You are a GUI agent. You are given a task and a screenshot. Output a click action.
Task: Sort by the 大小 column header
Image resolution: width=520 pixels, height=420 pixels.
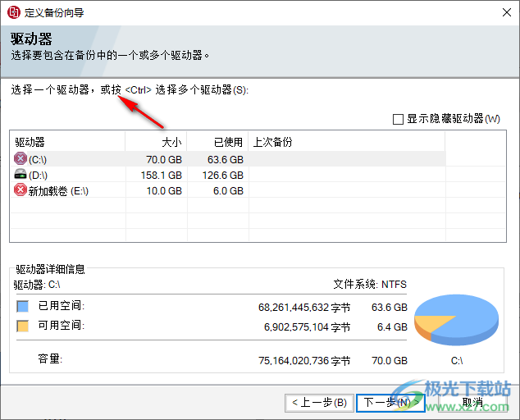click(156, 142)
